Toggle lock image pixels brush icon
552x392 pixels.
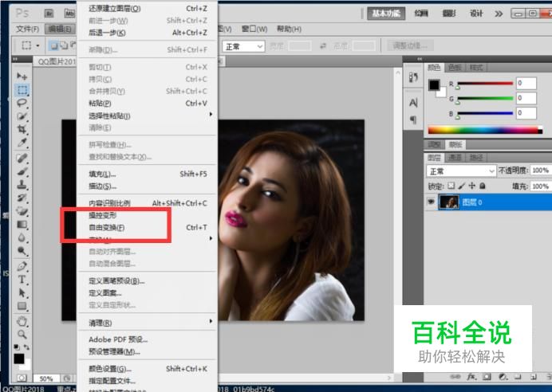(462, 186)
